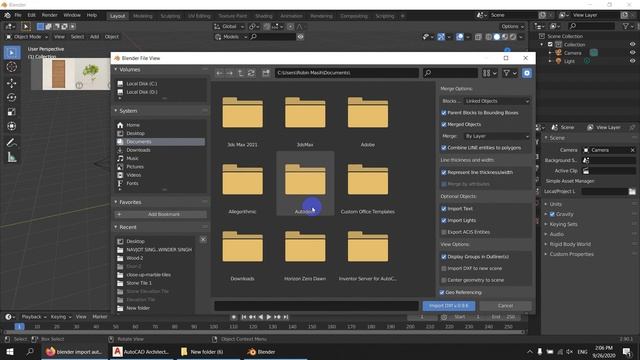Enable Import DXF to new scene

[444, 269]
